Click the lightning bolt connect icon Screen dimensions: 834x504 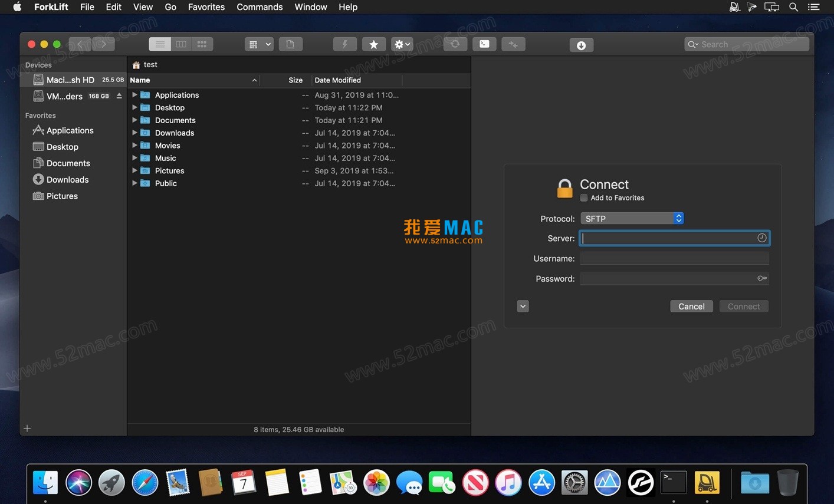[x=345, y=44]
